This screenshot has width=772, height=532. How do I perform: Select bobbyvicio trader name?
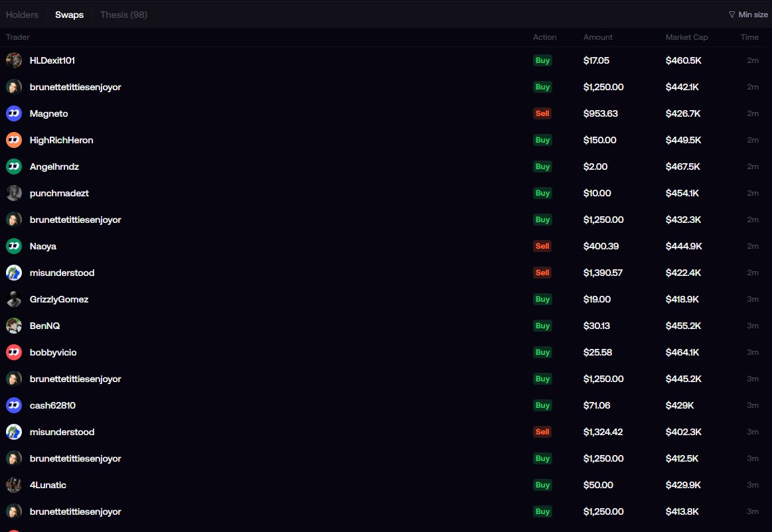coord(53,352)
